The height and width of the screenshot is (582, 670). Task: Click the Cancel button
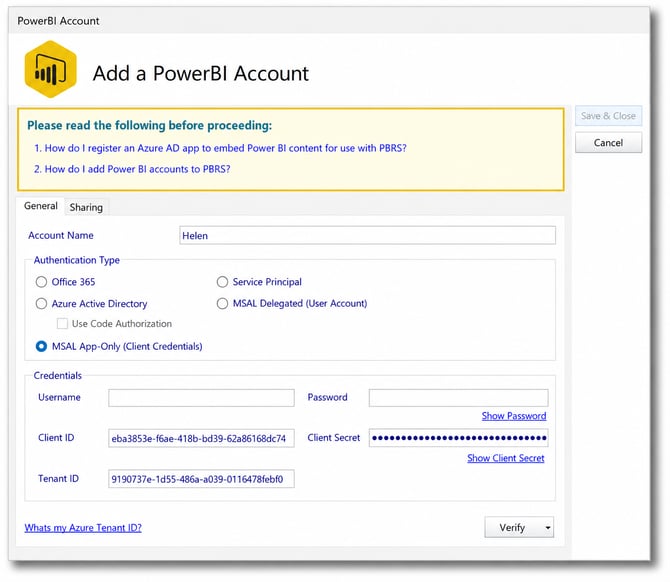coord(608,143)
